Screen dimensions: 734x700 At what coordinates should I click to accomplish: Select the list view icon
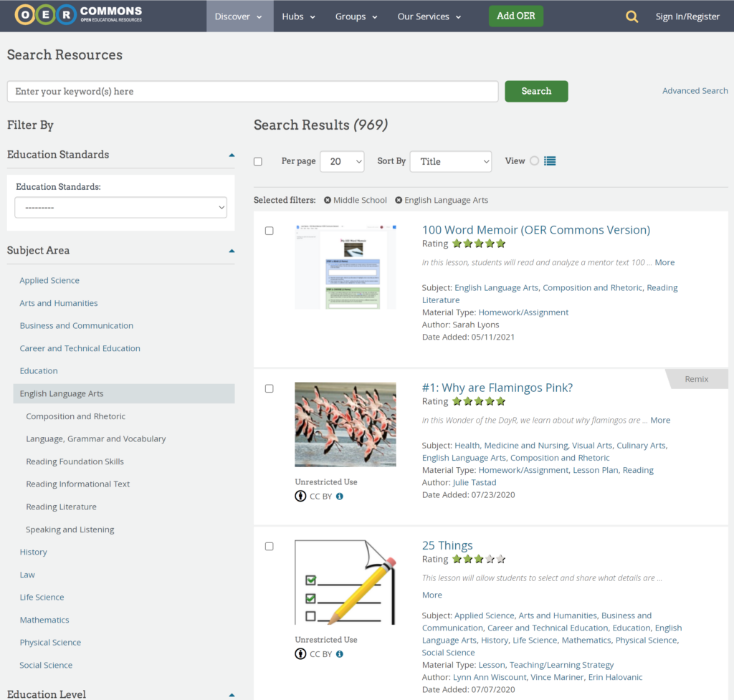coord(549,160)
